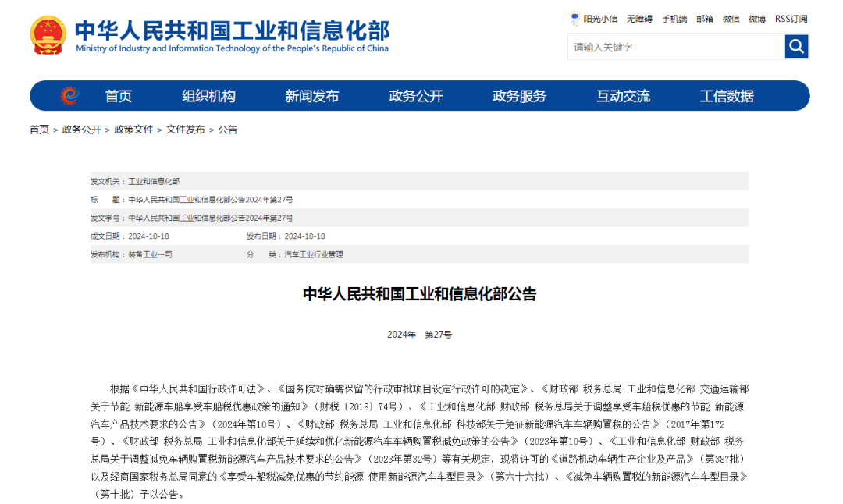Open the 政务服务 navigation item

point(520,96)
